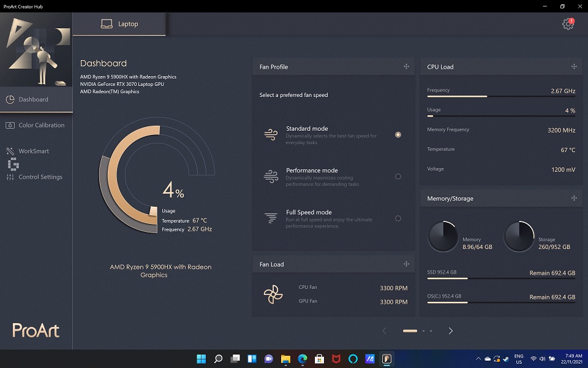Select the Laptop tab
The image size is (588, 368).
(x=119, y=24)
